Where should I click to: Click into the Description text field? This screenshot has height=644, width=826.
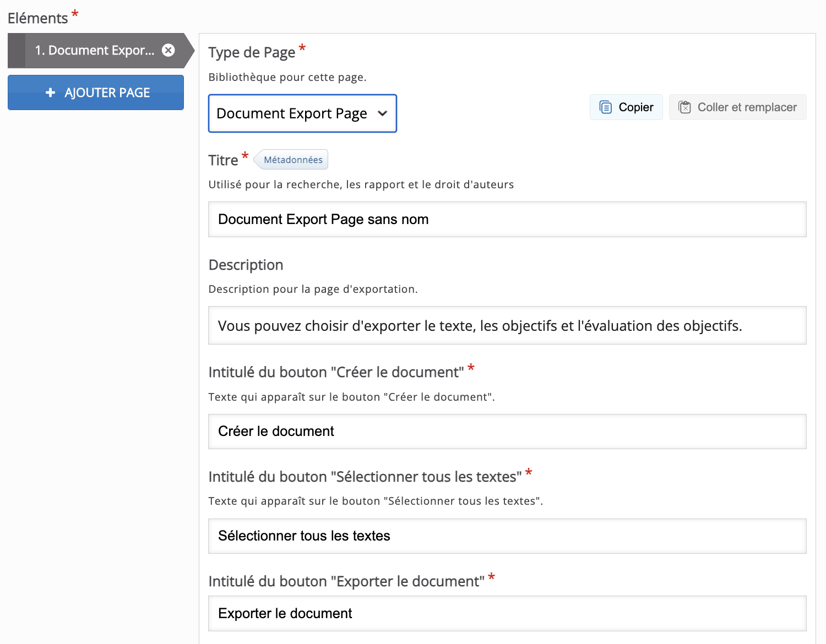pyautogui.click(x=507, y=326)
